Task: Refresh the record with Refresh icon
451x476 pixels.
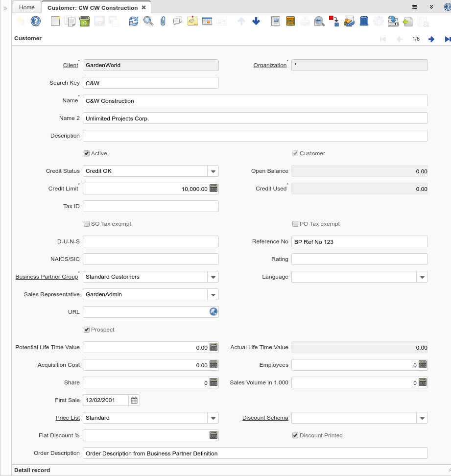Action: click(x=134, y=21)
